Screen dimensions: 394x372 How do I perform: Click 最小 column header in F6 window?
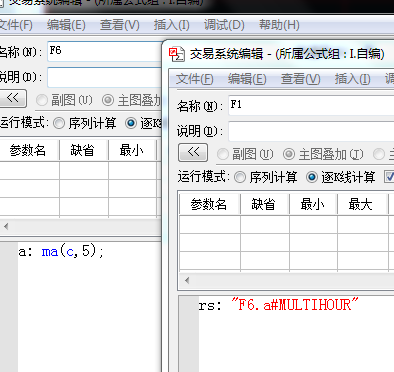132,150
